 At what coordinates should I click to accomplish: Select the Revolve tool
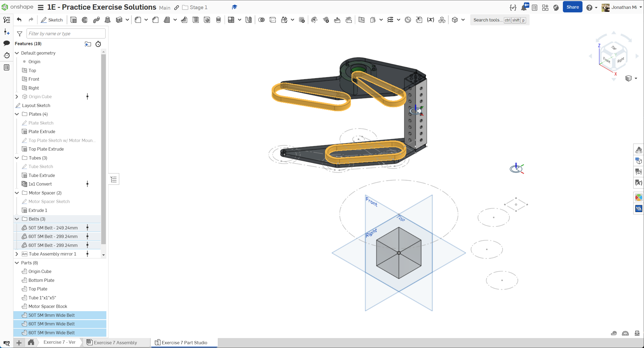coord(85,20)
